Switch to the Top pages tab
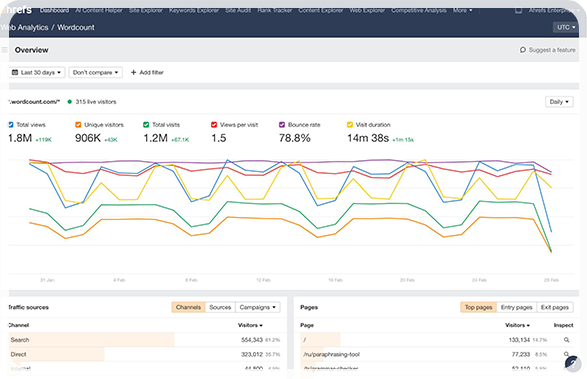The height and width of the screenshot is (379, 587). click(478, 307)
